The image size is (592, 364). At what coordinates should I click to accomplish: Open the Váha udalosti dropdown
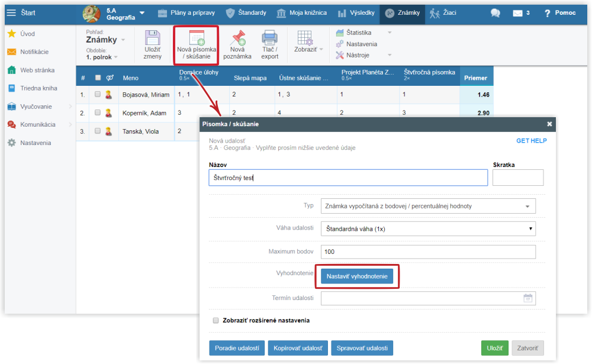coord(427,228)
